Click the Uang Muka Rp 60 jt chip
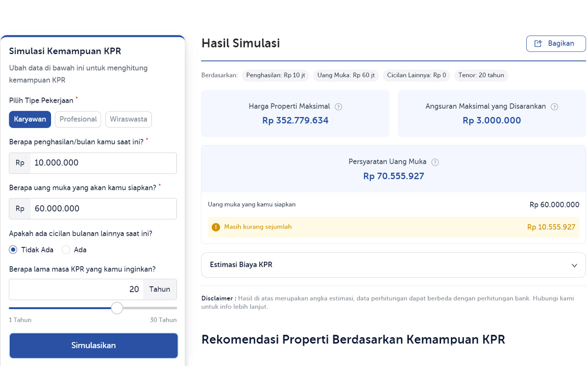Viewport: 588px width, 392px height. [x=346, y=75]
